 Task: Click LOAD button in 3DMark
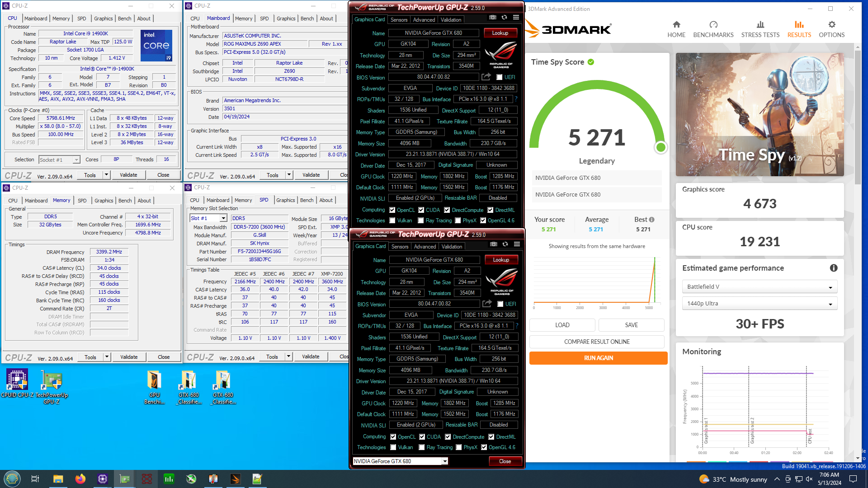pos(562,325)
